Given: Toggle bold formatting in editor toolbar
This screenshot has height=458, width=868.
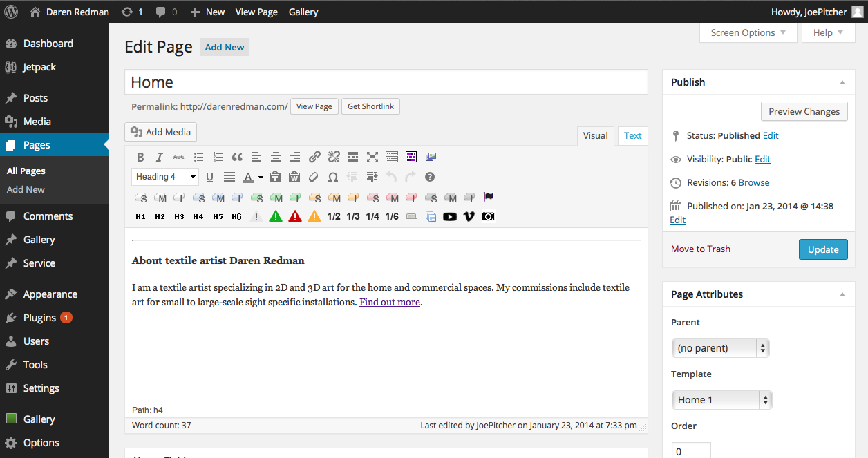Looking at the screenshot, I should [x=140, y=157].
